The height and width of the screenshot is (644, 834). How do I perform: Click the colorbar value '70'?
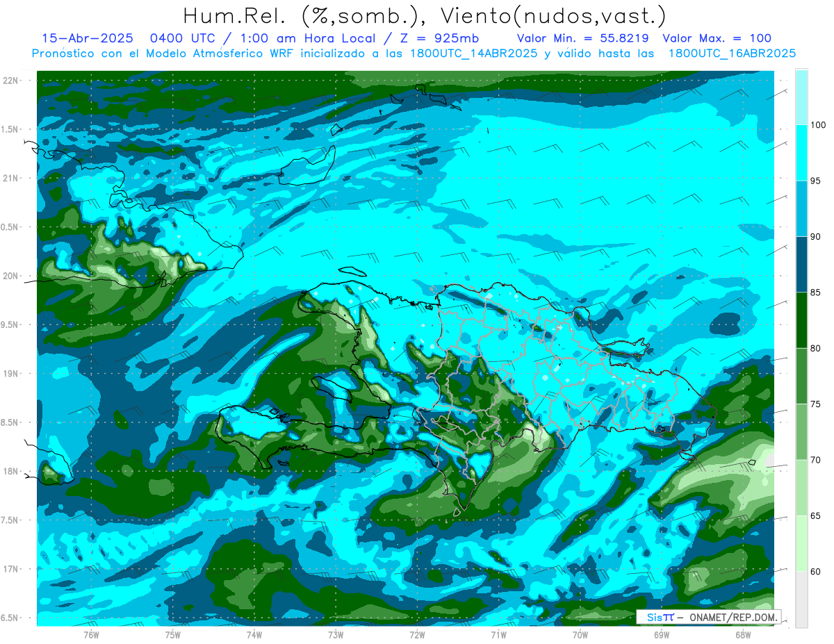click(816, 460)
